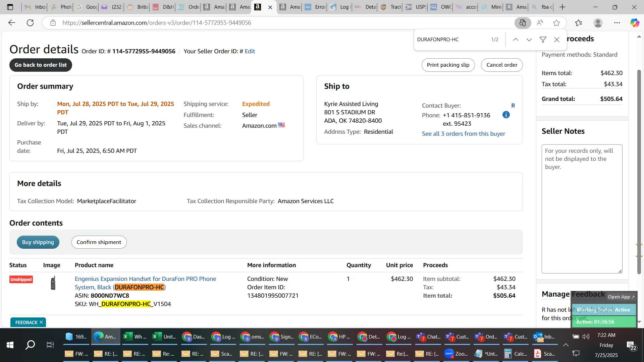Edit the Seller Order ID link

(250, 51)
